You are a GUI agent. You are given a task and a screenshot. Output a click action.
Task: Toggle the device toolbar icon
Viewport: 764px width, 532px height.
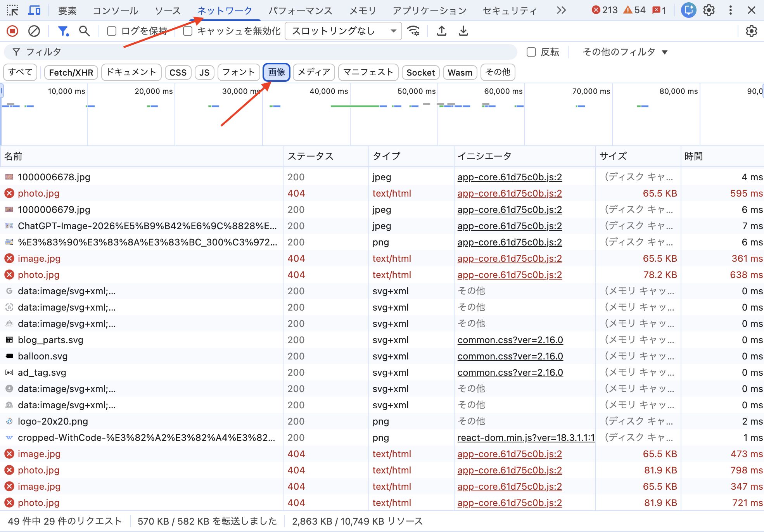[34, 10]
